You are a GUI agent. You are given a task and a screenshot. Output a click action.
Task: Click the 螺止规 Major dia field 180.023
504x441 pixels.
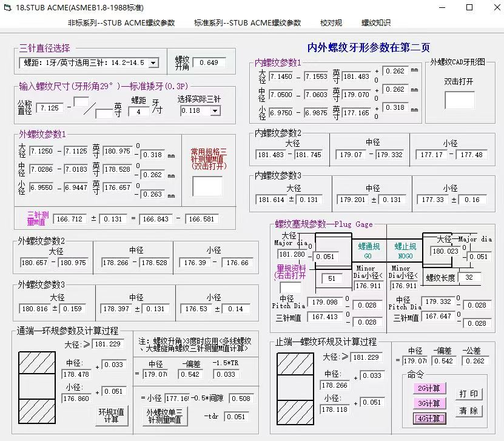pos(445,251)
